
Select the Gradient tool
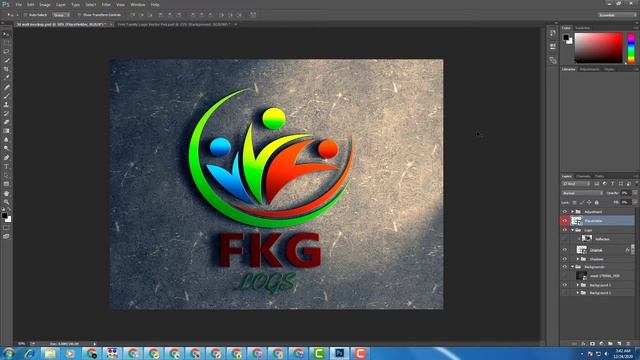(x=6, y=131)
